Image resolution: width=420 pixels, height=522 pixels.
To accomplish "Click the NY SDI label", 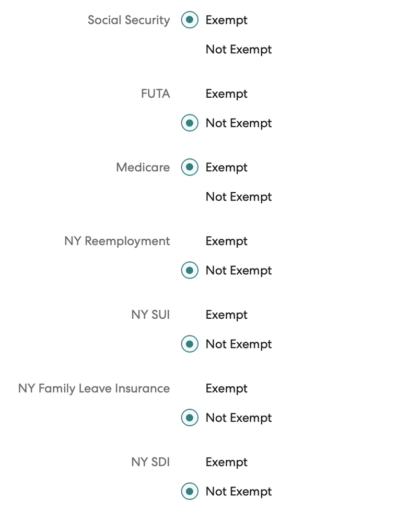I will (x=150, y=462).
